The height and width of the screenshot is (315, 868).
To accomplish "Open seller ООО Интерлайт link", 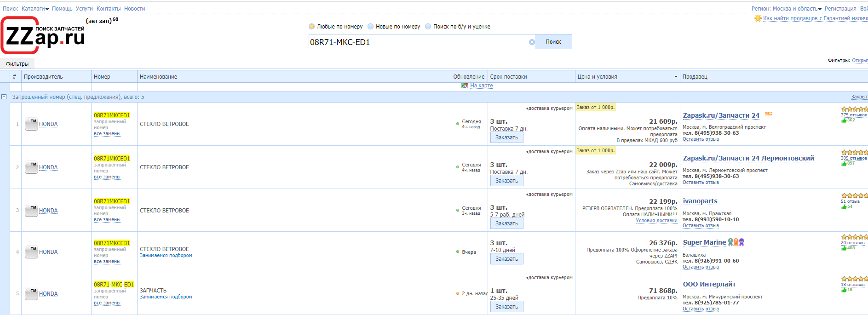I will tap(709, 284).
